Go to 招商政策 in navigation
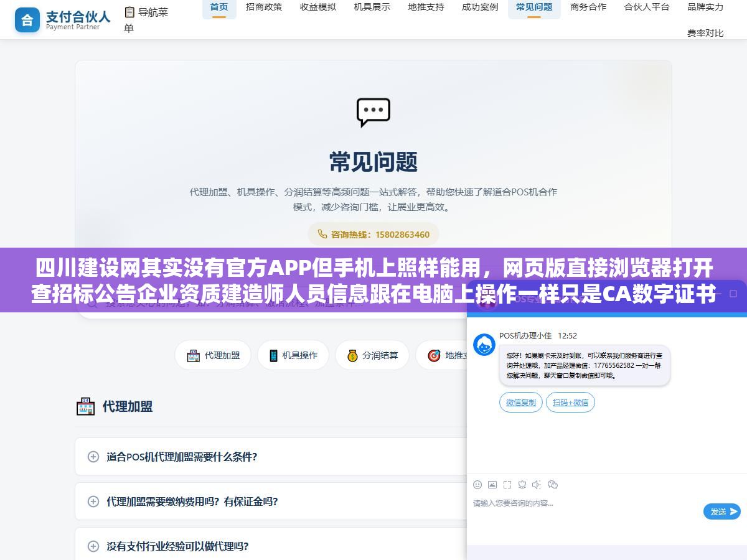This screenshot has height=560, width=747. point(264,7)
